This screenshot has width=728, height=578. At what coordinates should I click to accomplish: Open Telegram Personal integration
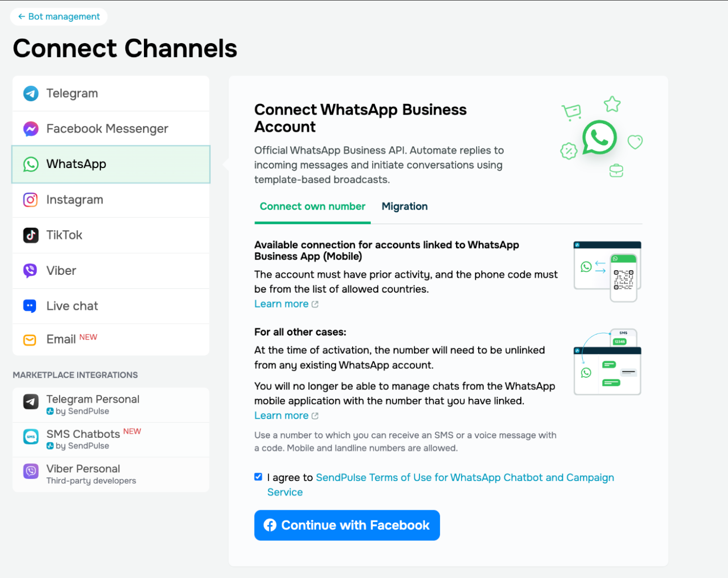111,405
